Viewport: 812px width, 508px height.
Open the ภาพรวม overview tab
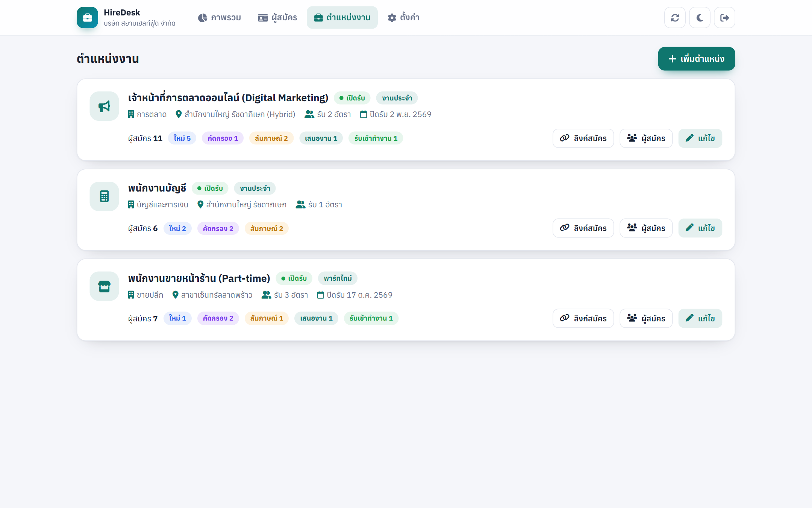220,18
